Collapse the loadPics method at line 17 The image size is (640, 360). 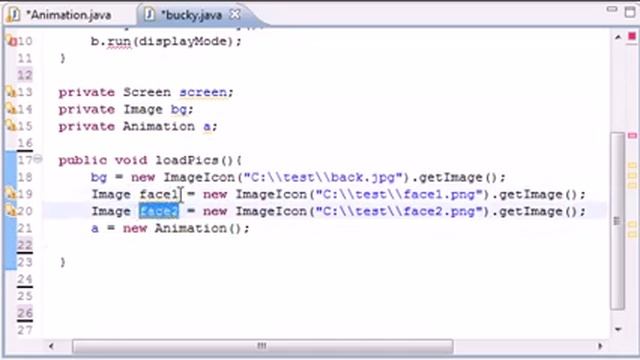point(38,158)
